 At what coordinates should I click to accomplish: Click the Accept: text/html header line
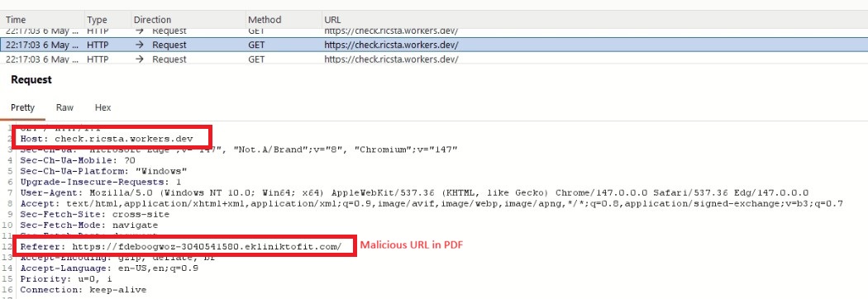pyautogui.click(x=432, y=203)
